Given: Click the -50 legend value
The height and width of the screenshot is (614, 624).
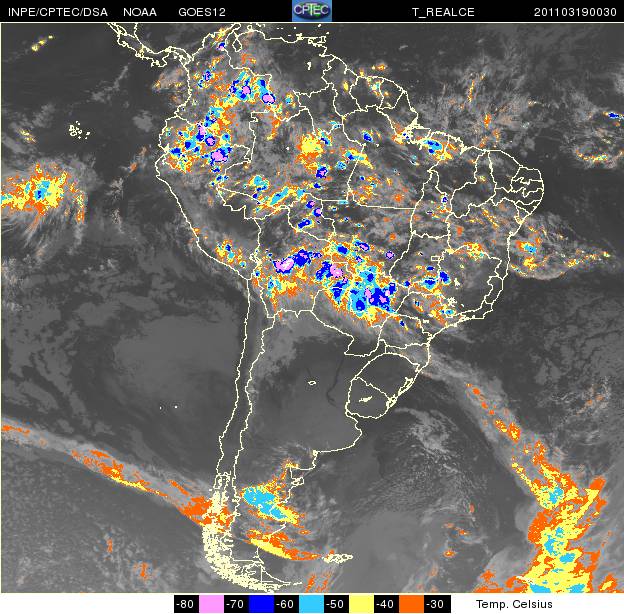Looking at the screenshot, I should coord(336,604).
